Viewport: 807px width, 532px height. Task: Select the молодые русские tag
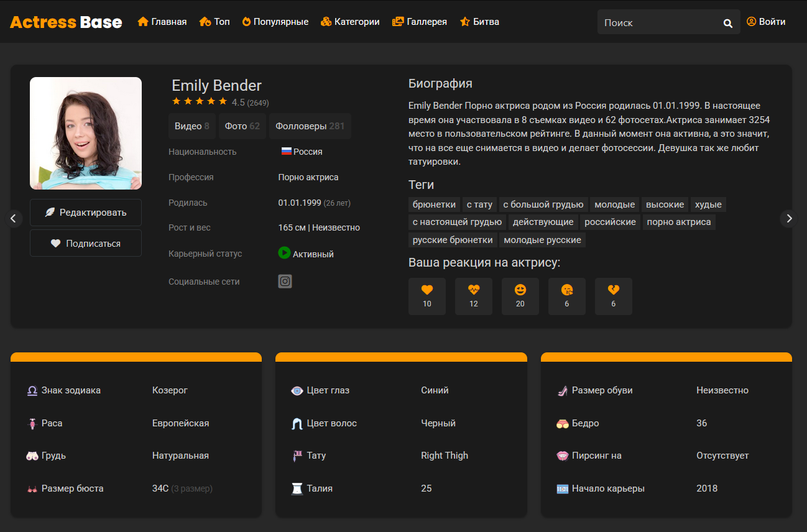pyautogui.click(x=543, y=240)
